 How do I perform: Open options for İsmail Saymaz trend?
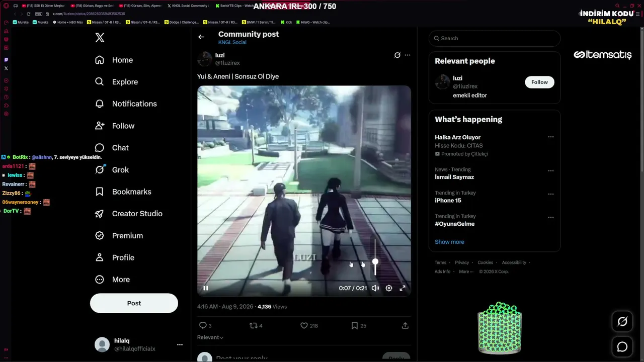[x=551, y=170]
